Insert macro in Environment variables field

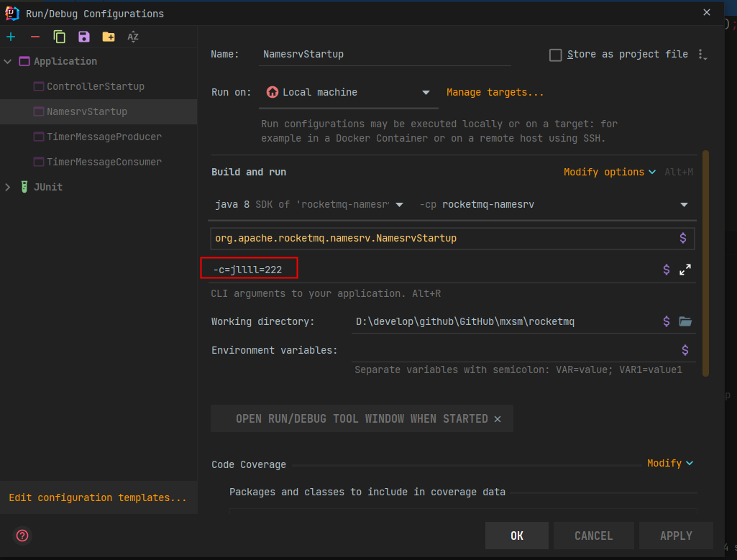coord(685,350)
